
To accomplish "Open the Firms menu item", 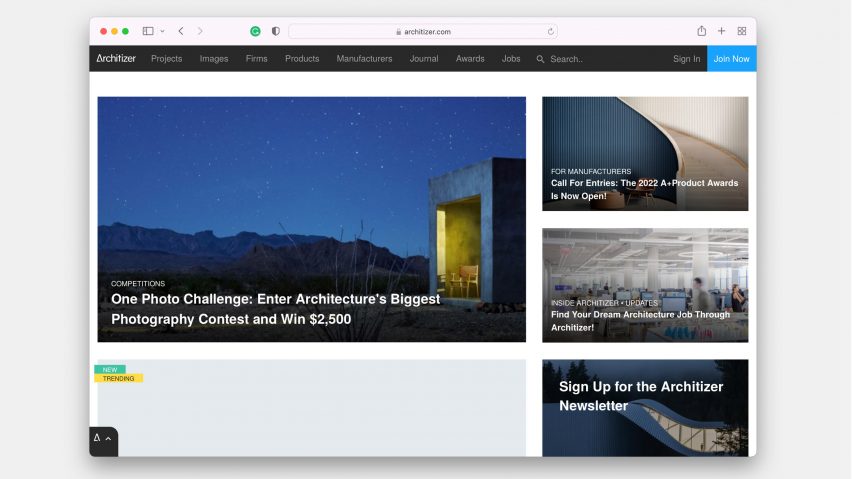I will pyautogui.click(x=256, y=59).
